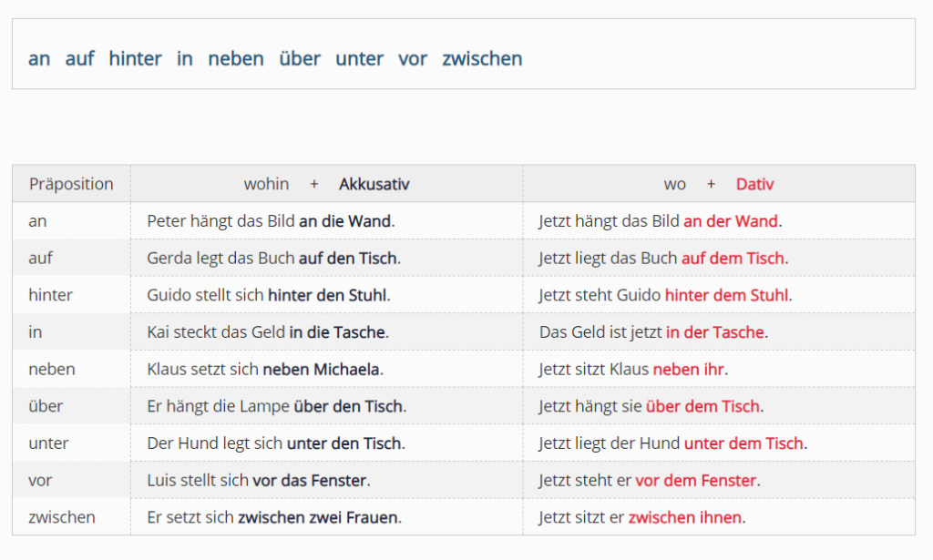Screen dimensions: 933x560
Task: Click the 'wo' header text
Action: tap(675, 184)
